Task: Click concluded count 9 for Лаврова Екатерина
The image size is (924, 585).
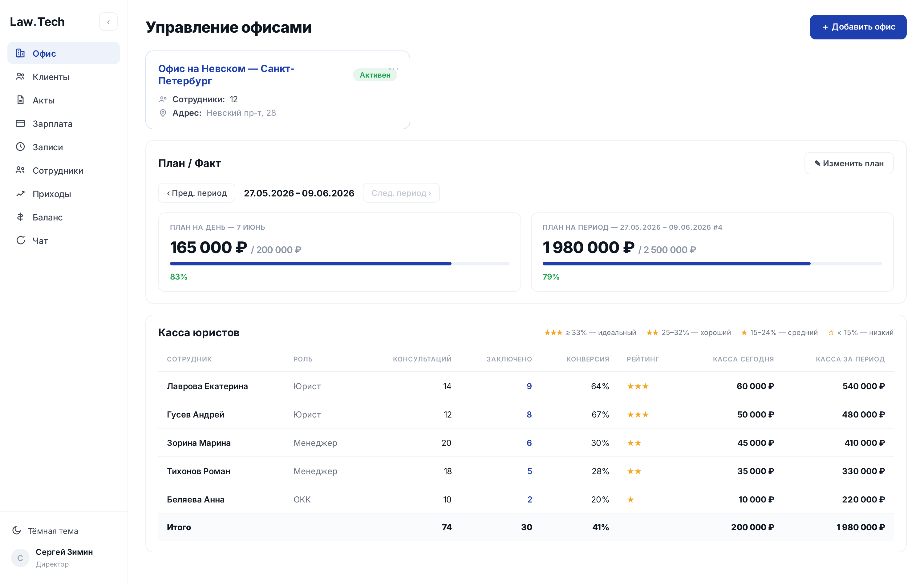Action: coord(529,386)
